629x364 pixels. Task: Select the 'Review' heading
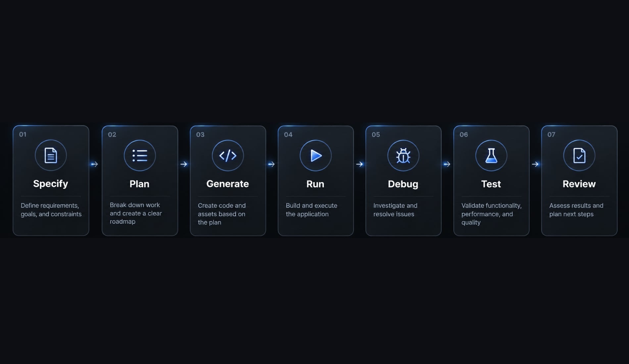[579, 184]
